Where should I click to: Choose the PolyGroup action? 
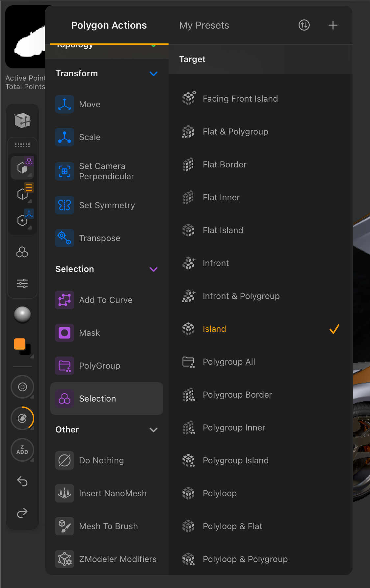pyautogui.click(x=106, y=366)
